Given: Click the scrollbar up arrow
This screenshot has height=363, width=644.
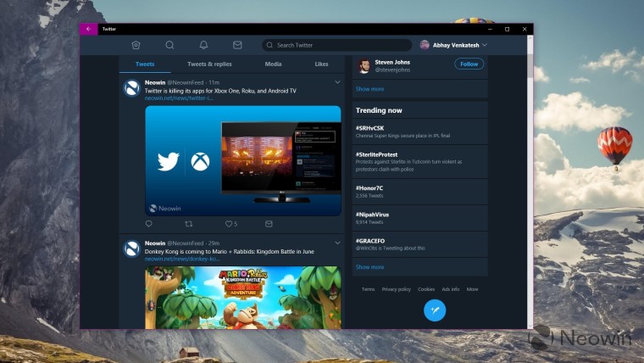Looking at the screenshot, I should [530, 38].
